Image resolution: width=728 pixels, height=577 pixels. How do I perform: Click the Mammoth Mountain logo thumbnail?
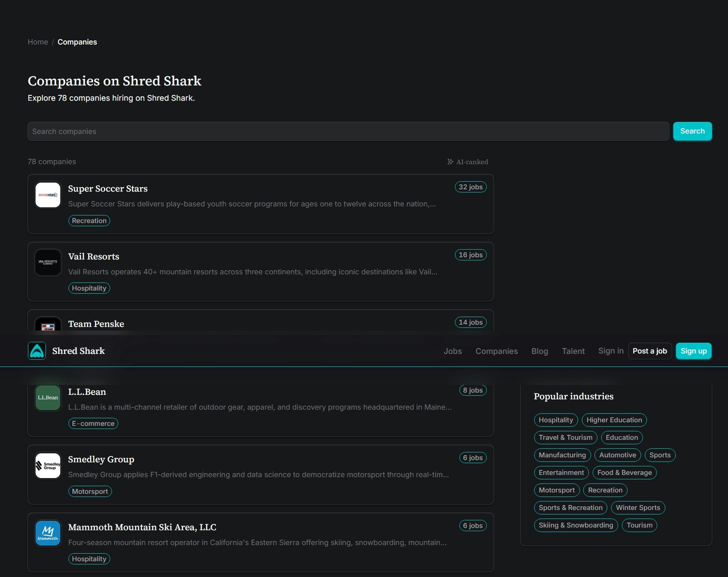pos(48,533)
